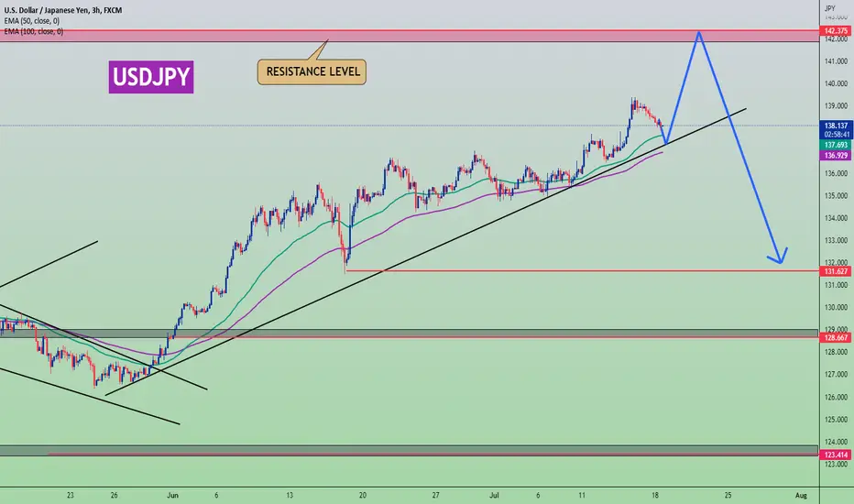Click the current price label 138.137
Screen dimensions: 854x504
(836, 126)
